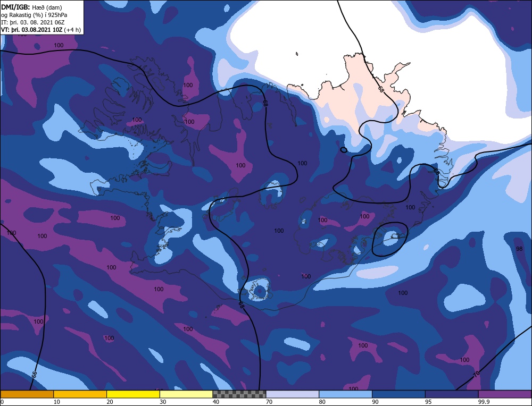Screen dimensions: 532x406
Task: Click the '80' legend scale value
Action: (x=322, y=402)
